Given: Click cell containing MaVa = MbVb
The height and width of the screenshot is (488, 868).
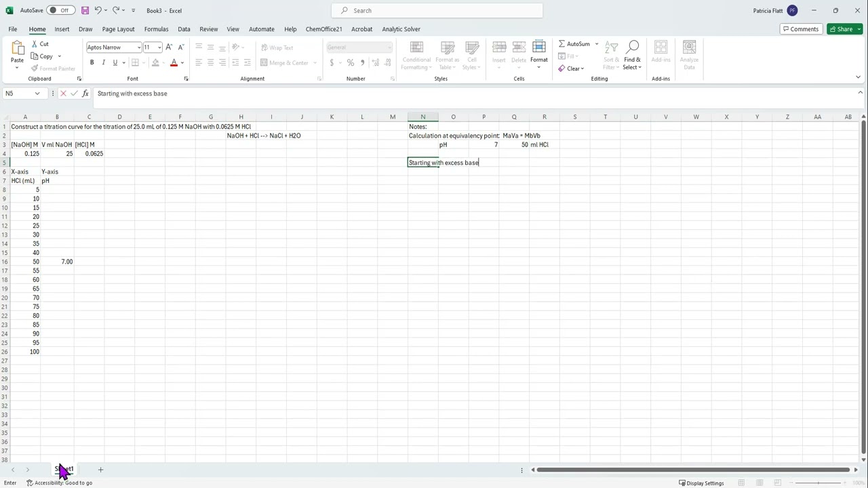Looking at the screenshot, I should click(x=521, y=136).
